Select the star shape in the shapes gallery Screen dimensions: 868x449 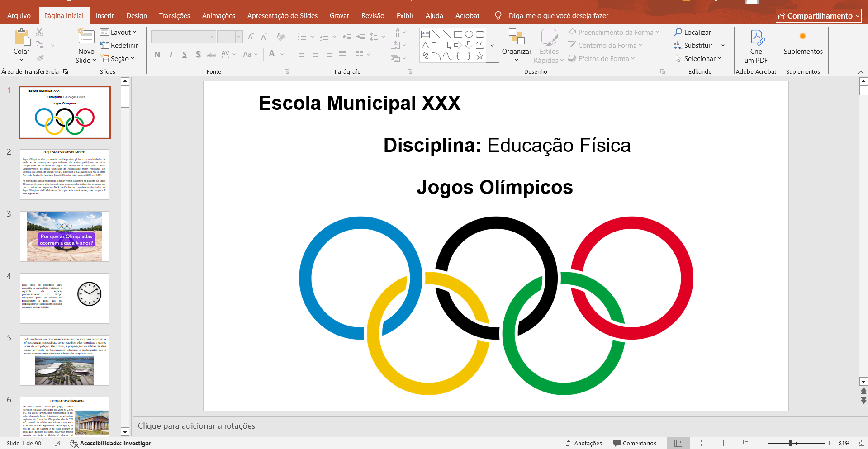pyautogui.click(x=480, y=56)
